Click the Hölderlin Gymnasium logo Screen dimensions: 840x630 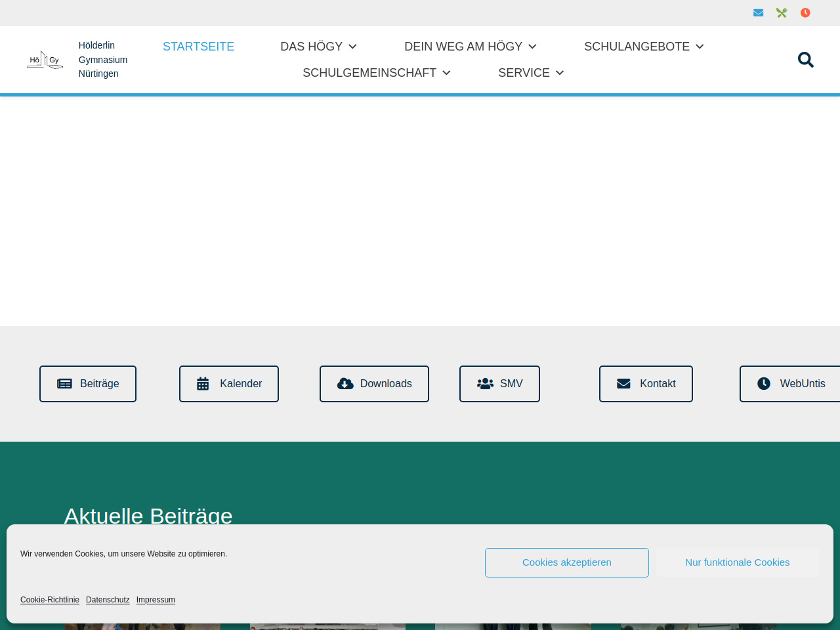pyautogui.click(x=45, y=60)
